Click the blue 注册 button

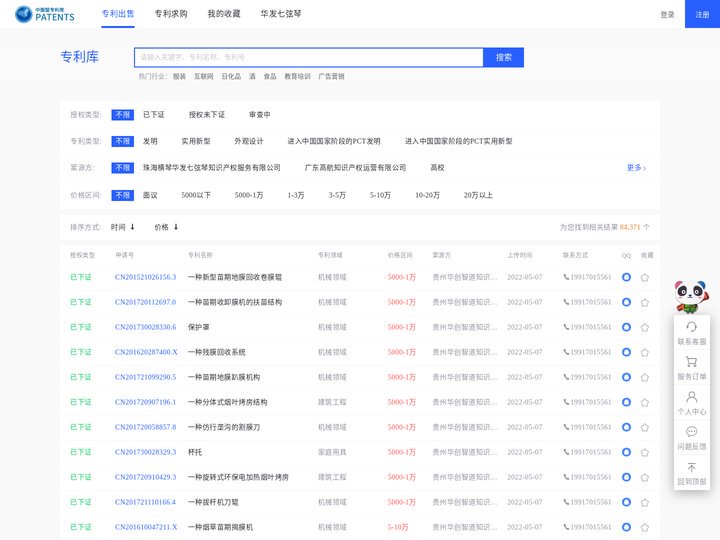(702, 14)
